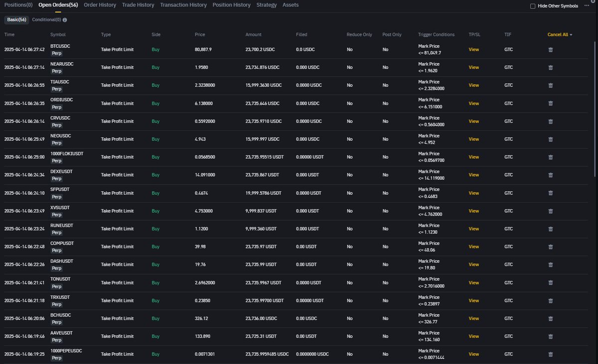Click the BCHUSDC symbol name
Image resolution: width=598 pixels, height=364 pixels.
click(60, 315)
